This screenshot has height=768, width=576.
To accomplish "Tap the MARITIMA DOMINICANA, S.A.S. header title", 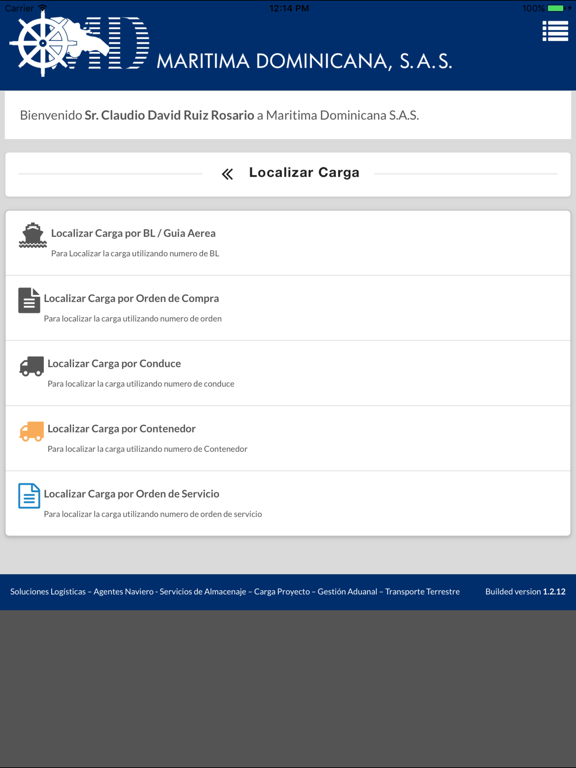I will (x=304, y=61).
